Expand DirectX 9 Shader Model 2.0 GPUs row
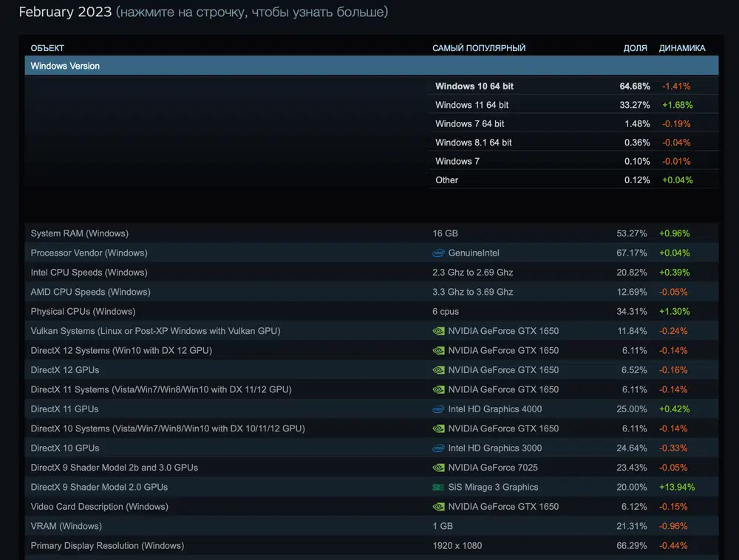 (372, 488)
